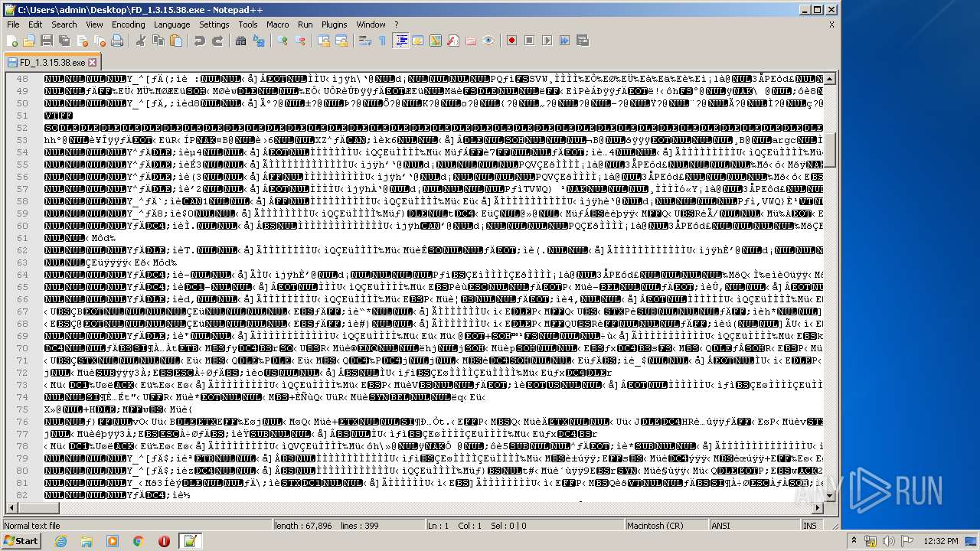The width and height of the screenshot is (980, 551).
Task: Click vertical scrollbar up arrow
Action: coord(829,79)
